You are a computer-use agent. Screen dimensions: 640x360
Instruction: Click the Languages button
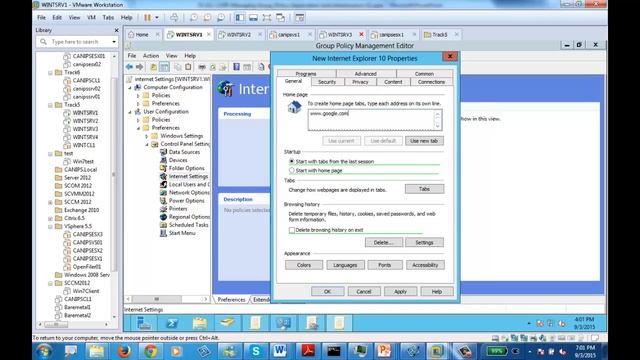(345, 265)
